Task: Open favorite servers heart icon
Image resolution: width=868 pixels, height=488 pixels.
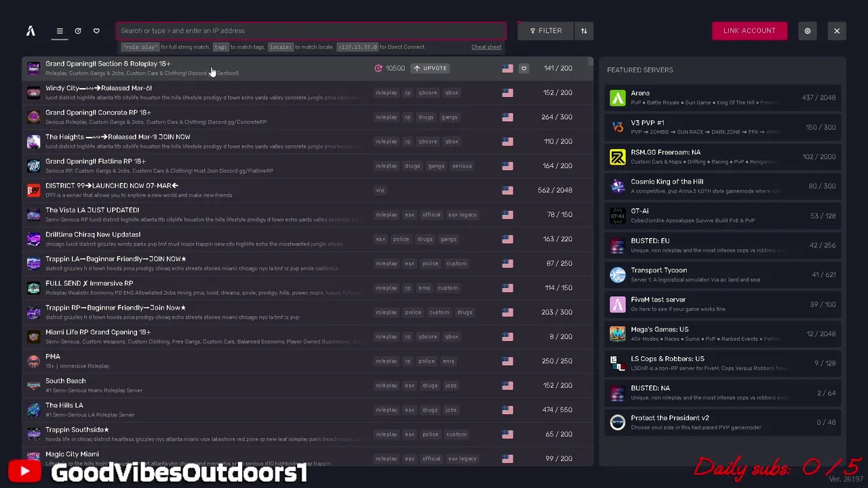Action: point(96,30)
